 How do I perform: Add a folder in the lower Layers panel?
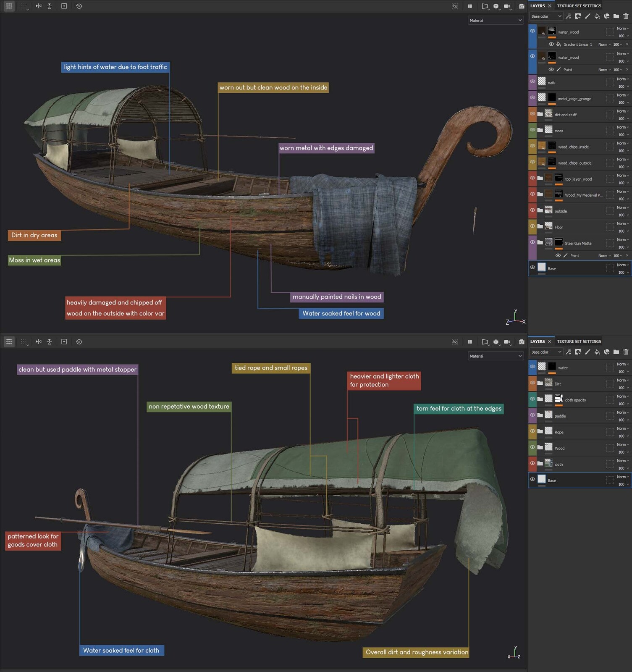click(x=616, y=352)
